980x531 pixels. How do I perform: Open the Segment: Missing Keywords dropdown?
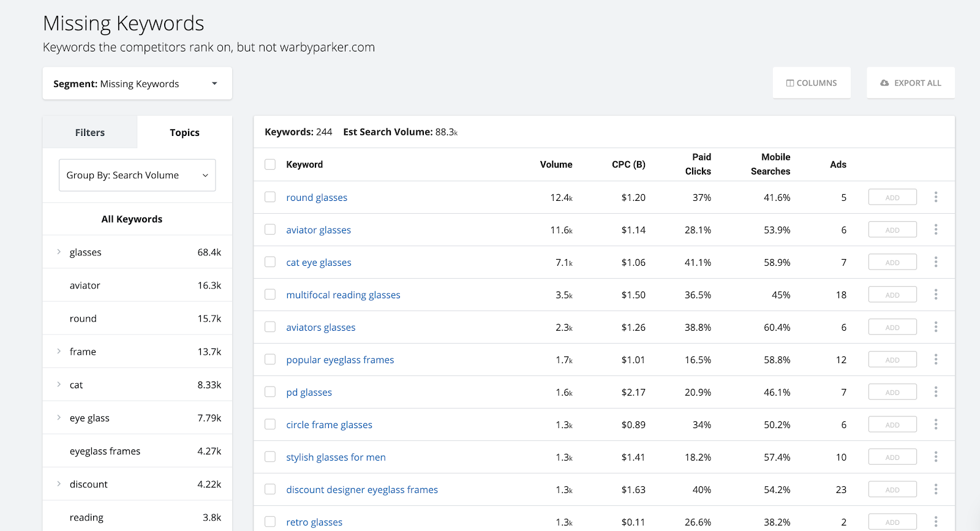pos(137,83)
